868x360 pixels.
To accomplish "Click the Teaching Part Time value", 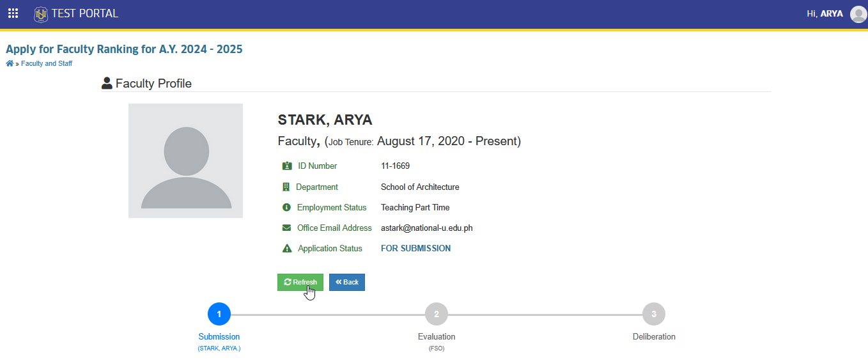I will point(415,208).
